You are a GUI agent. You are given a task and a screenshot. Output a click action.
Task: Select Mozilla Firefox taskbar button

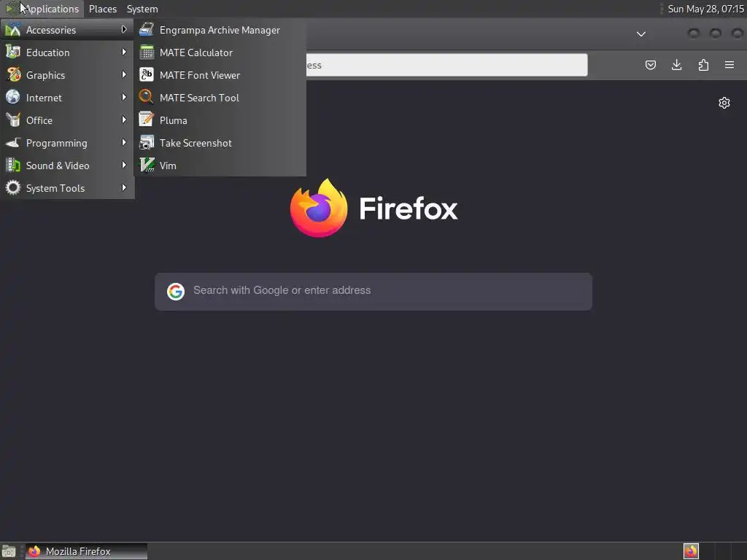click(x=86, y=551)
